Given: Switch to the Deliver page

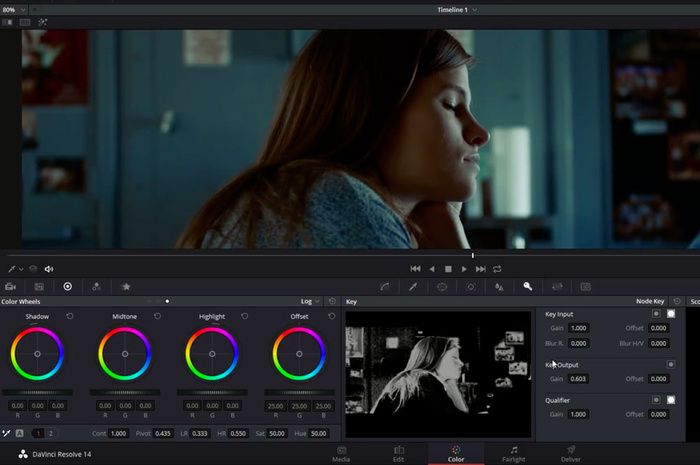Looking at the screenshot, I should pyautogui.click(x=570, y=453).
